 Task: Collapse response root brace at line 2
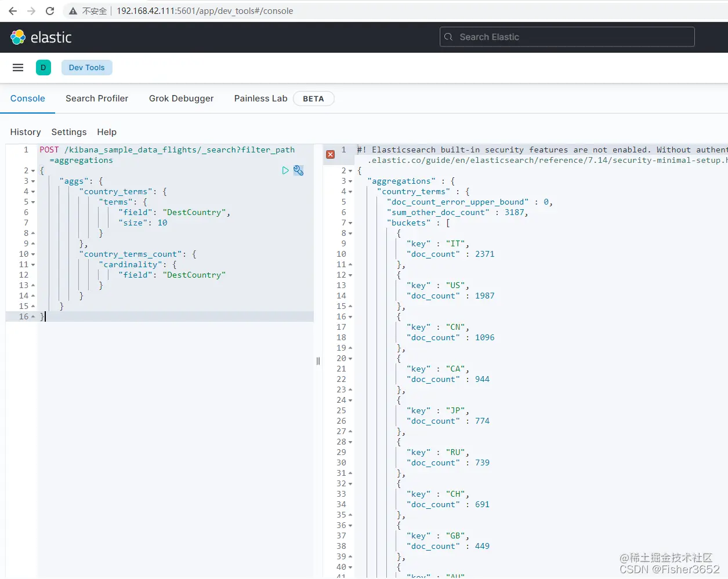350,171
